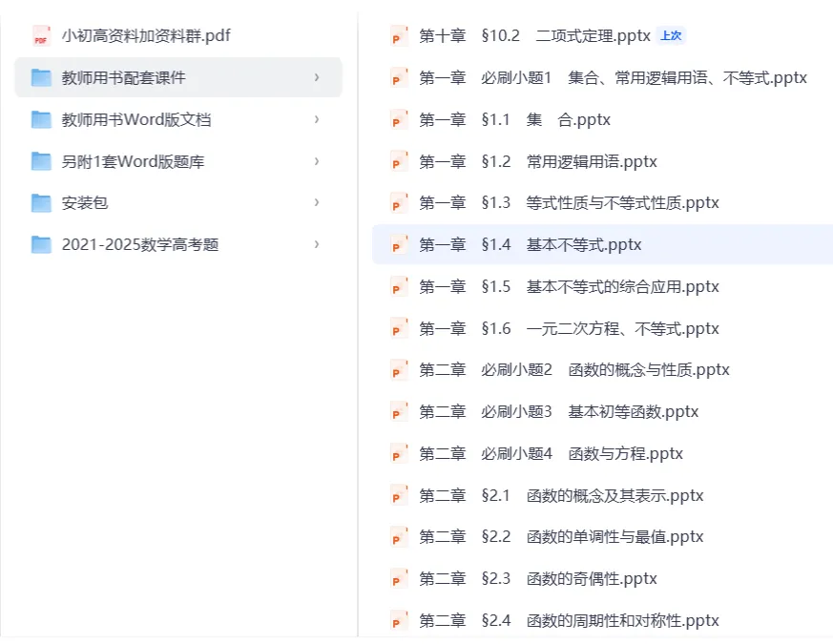The width and height of the screenshot is (833, 644).
Task: Open file 第十章 §10.2 二项式定理.pptx
Action: pos(534,35)
